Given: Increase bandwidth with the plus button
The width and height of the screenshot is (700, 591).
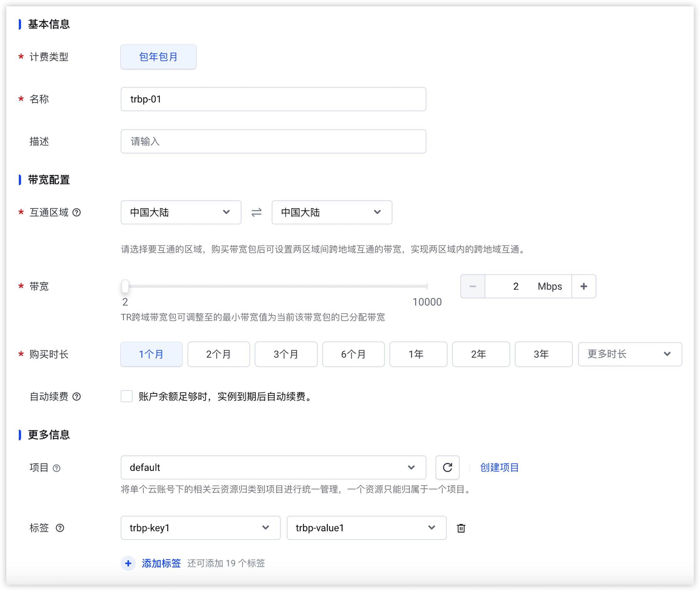Looking at the screenshot, I should coord(584,286).
